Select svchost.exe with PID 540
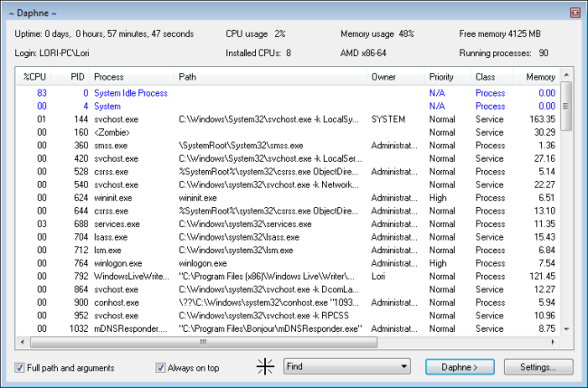The height and width of the screenshot is (388, 588). coord(288,185)
